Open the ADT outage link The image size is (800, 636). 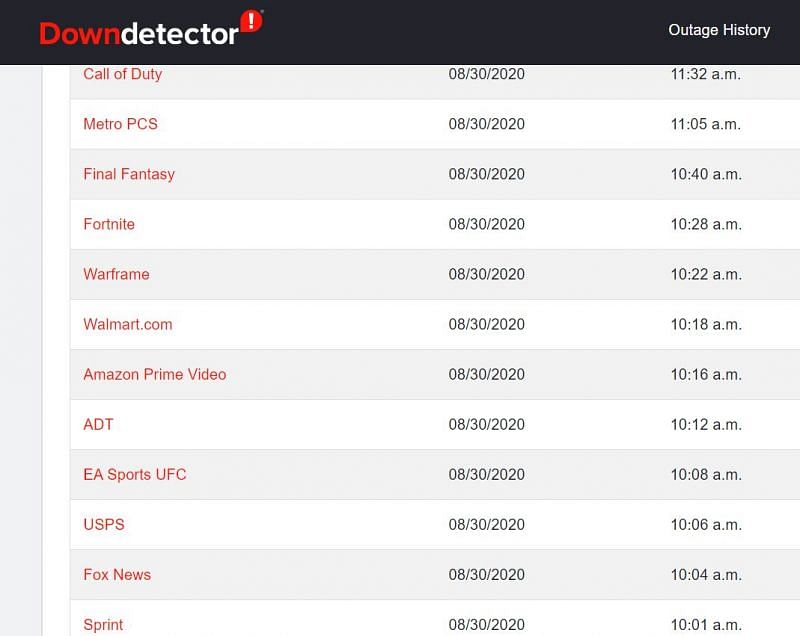click(x=98, y=424)
